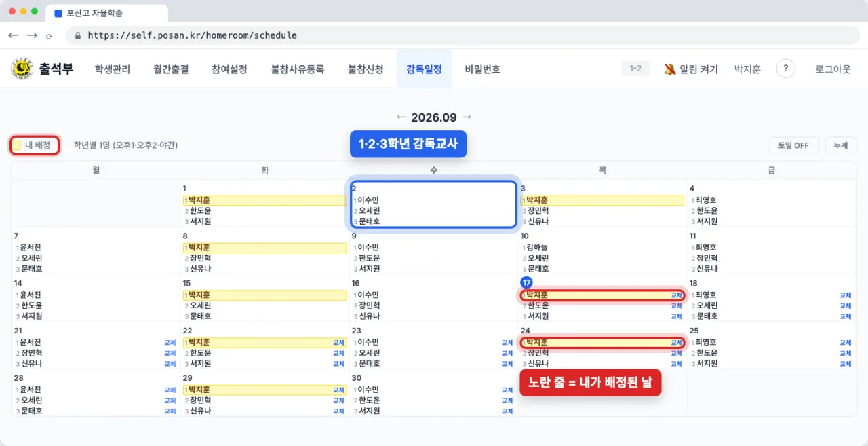
Task: Click the lock icon in address bar
Action: 78,35
